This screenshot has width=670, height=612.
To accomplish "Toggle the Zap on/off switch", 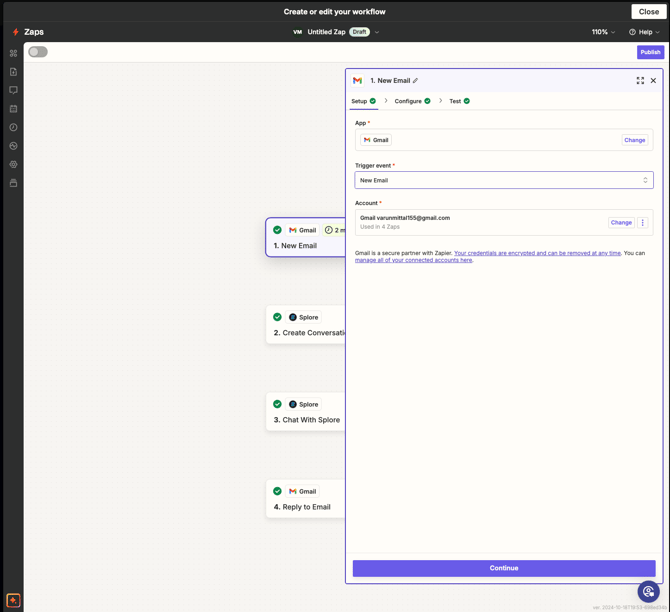I will (38, 52).
